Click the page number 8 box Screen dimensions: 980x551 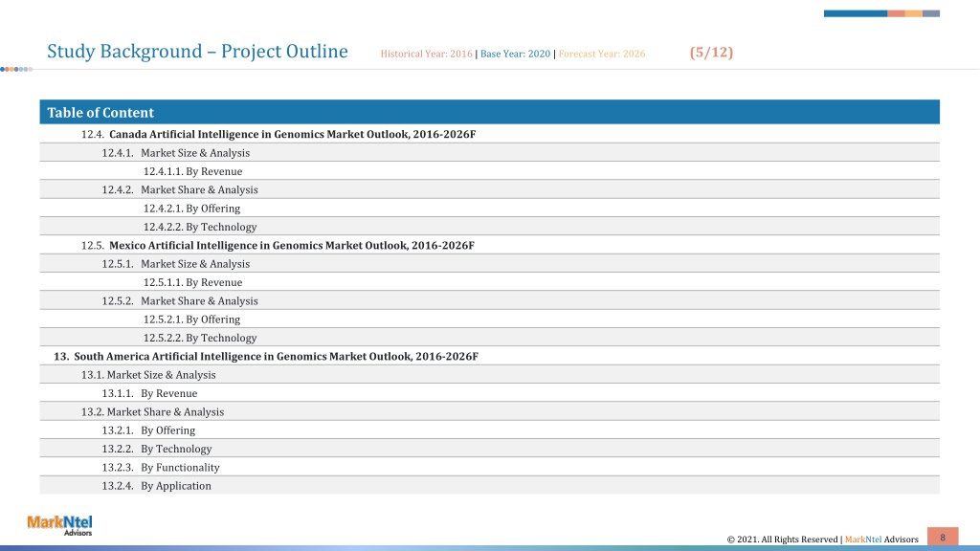point(943,537)
